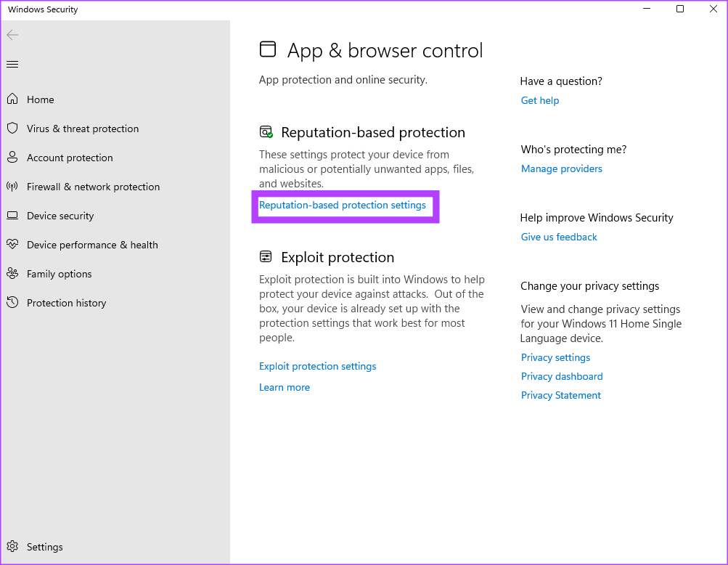Viewport: 728px width, 565px height.
Task: Open Reputation-based protection settings link
Action: [x=342, y=205]
